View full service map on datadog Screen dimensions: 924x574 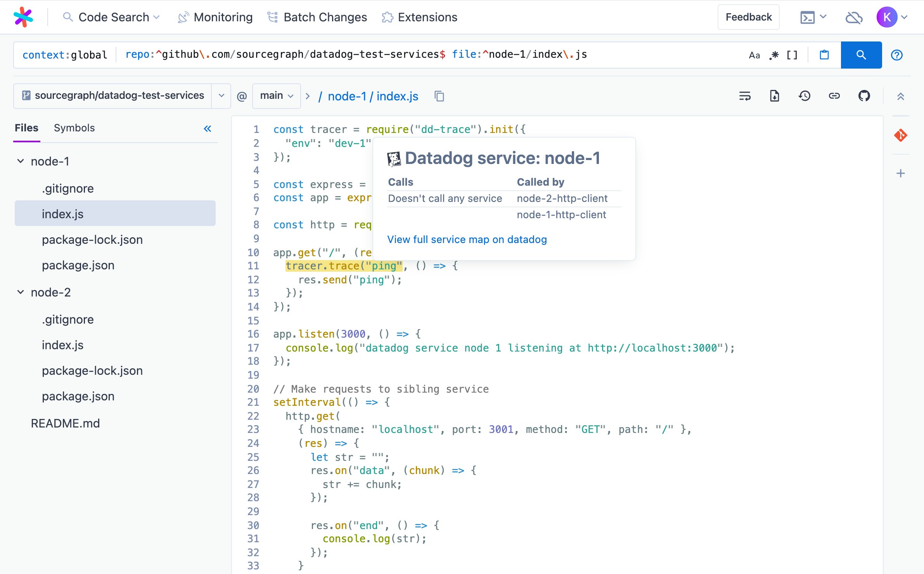[x=467, y=240]
